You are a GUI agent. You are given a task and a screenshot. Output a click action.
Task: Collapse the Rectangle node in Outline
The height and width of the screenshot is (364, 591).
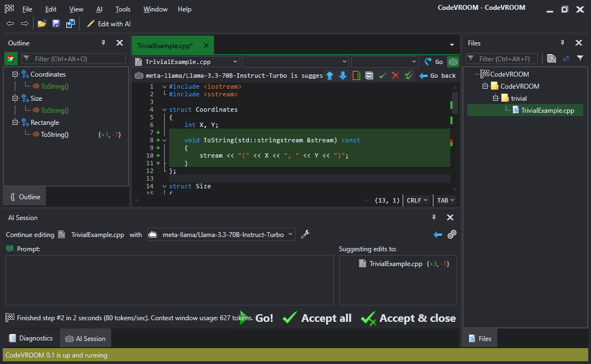coord(15,122)
